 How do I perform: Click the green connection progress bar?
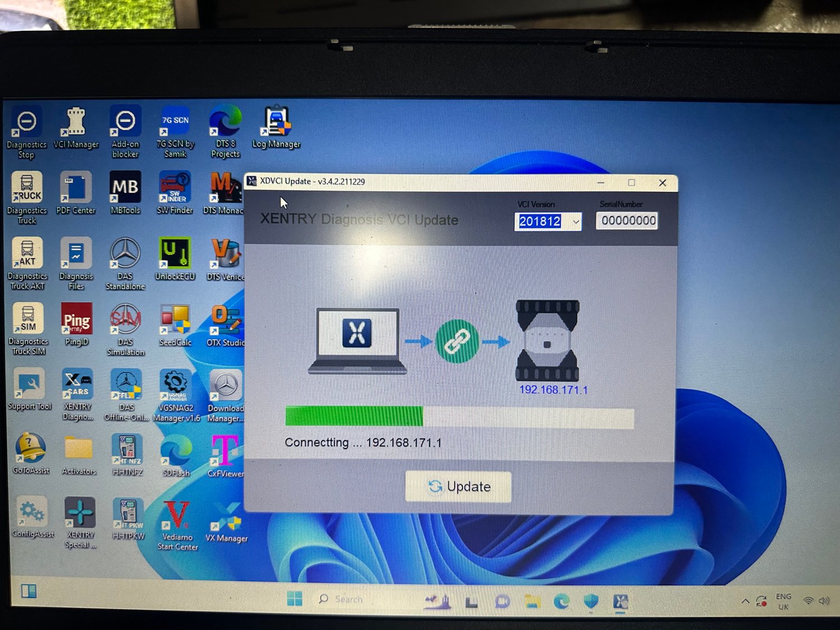tap(459, 417)
